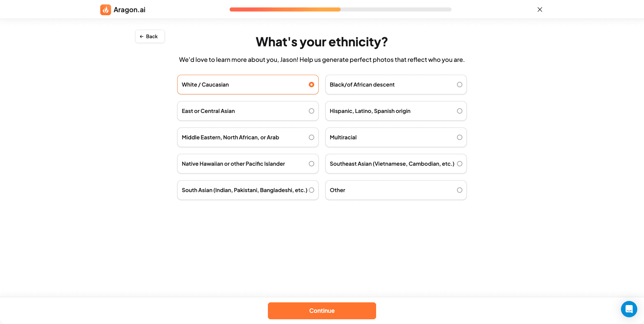Choose Middle Eastern, North African, or Arab
Screen dimensions: 644x324
click(248, 137)
